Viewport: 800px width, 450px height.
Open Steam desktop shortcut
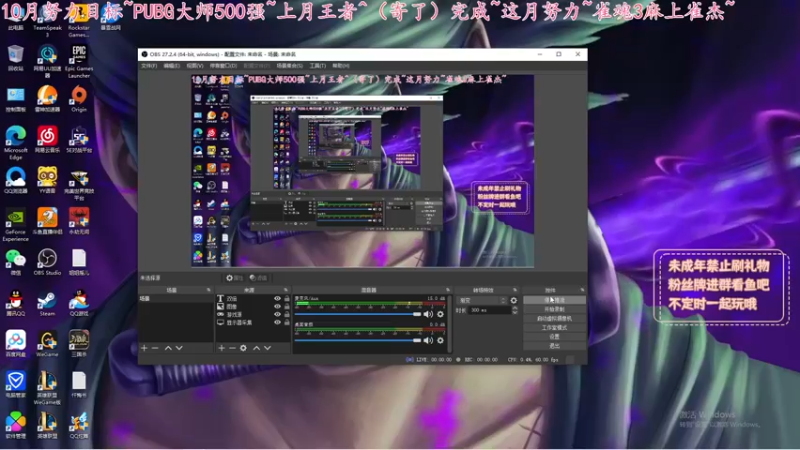pyautogui.click(x=47, y=303)
